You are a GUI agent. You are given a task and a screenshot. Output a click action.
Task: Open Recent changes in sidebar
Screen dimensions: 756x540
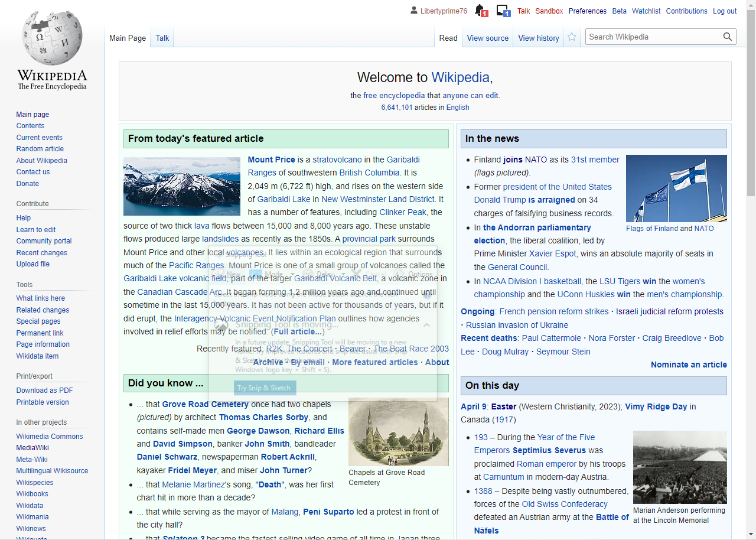click(x=42, y=253)
